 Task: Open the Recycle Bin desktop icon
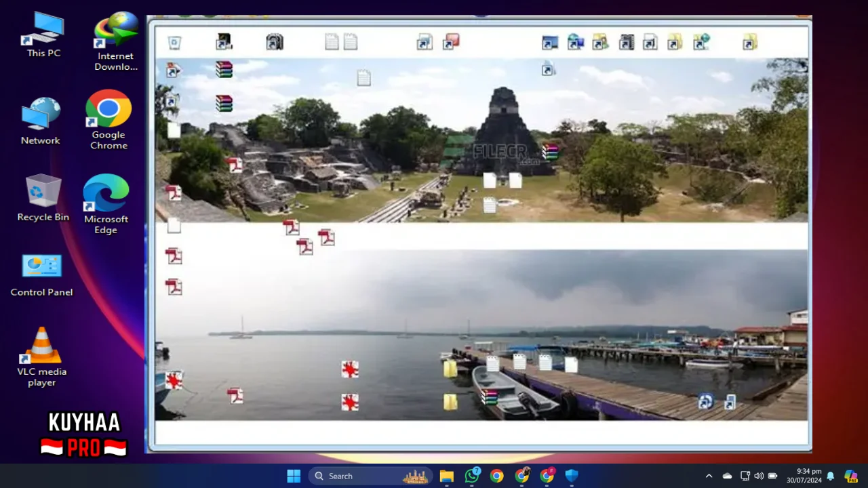pyautogui.click(x=43, y=198)
